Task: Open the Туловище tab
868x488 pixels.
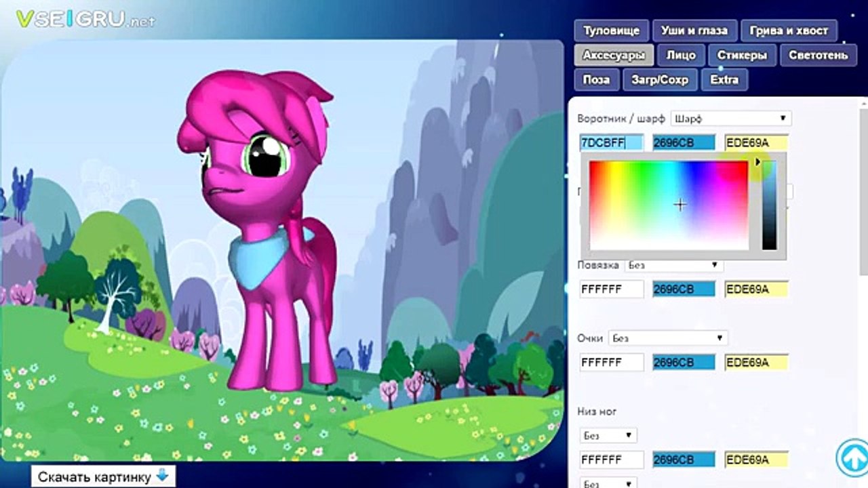Action: point(611,30)
